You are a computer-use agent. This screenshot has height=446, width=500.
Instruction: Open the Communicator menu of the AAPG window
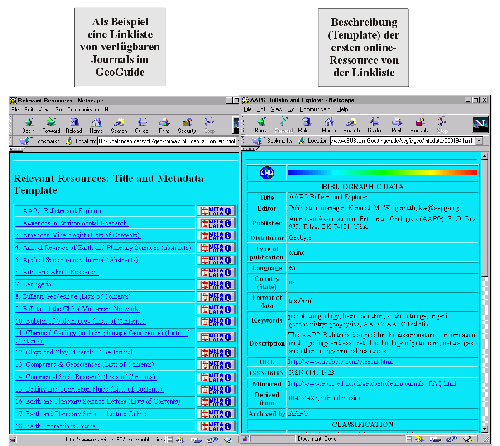pyautogui.click(x=314, y=109)
